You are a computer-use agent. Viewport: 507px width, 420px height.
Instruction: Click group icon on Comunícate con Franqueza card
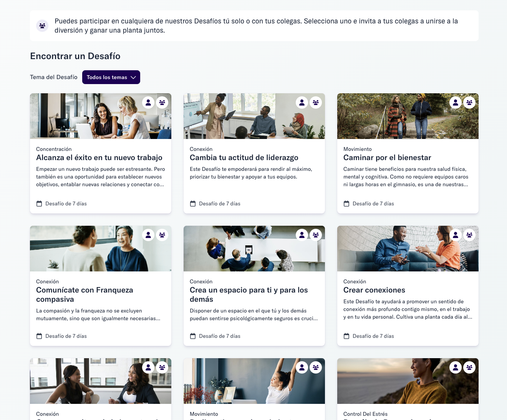click(x=162, y=235)
